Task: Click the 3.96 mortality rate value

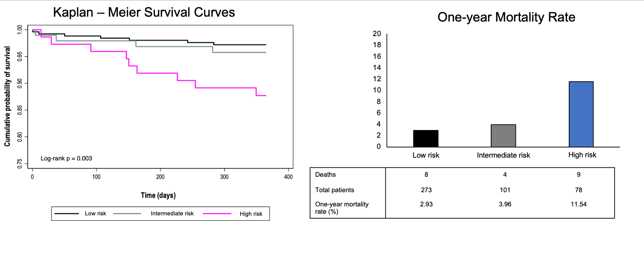Action: click(x=505, y=204)
